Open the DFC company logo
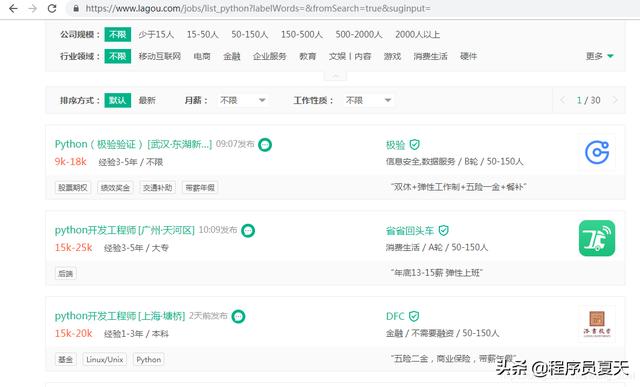Image resolution: width=640 pixels, height=387 pixels. click(597, 324)
